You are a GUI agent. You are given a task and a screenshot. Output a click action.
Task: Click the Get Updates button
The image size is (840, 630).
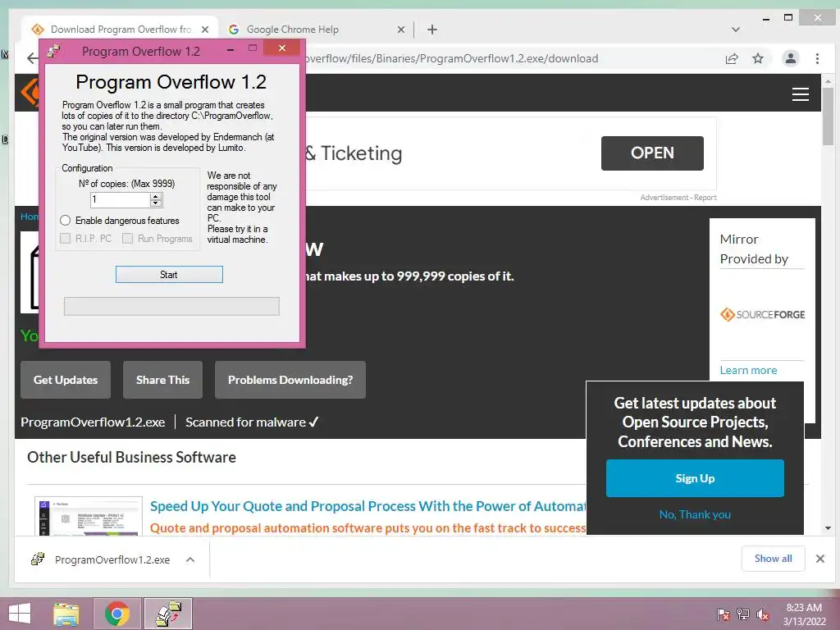[x=66, y=380]
